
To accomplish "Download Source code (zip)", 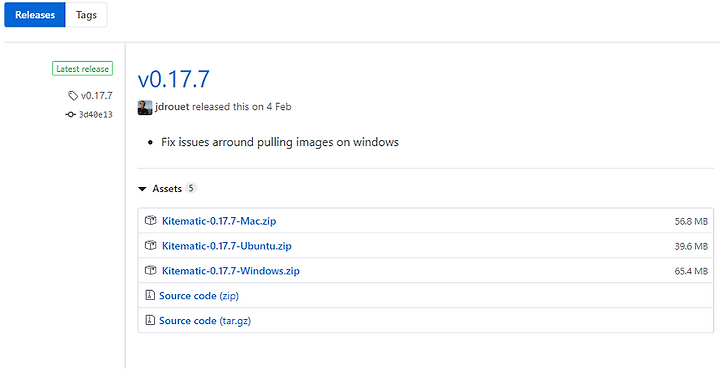I will coord(199,296).
